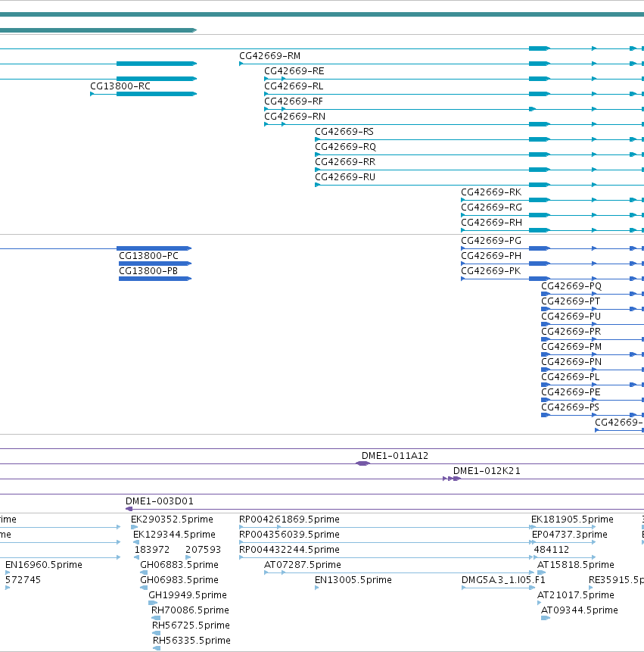Image resolution: width=644 pixels, height=652 pixels.
Task: Open the CG42669-PR protein label
Action: click(x=571, y=332)
